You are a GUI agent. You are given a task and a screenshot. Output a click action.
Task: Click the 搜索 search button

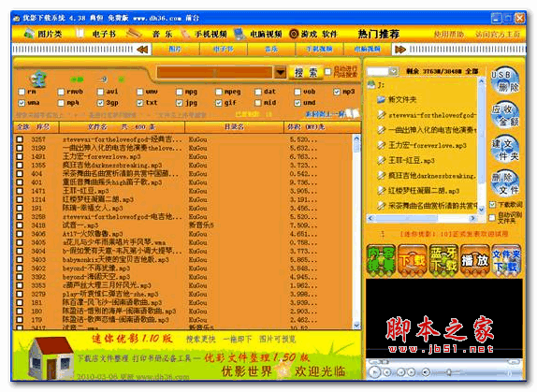[306, 73]
